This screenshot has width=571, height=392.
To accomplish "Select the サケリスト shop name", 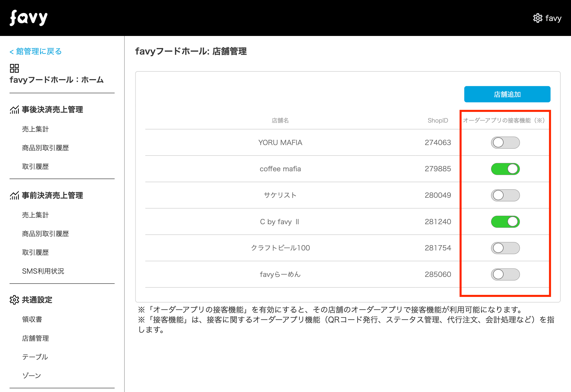I will click(x=280, y=195).
